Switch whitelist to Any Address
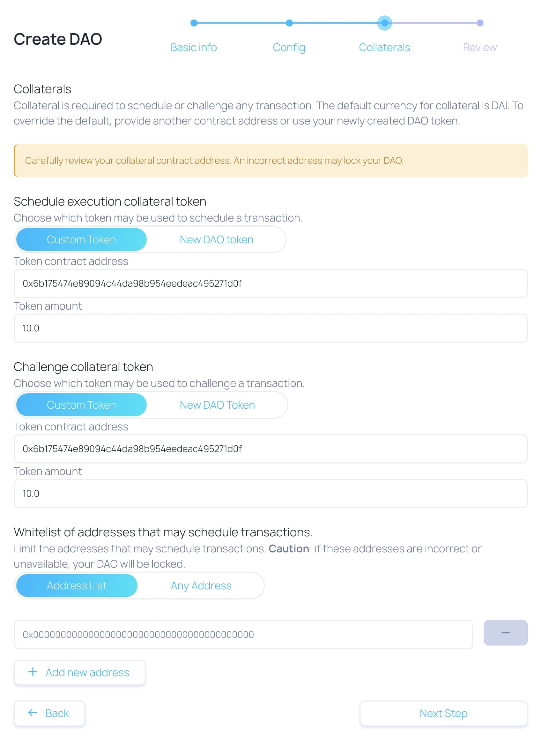The width and height of the screenshot is (541, 756). (x=201, y=585)
